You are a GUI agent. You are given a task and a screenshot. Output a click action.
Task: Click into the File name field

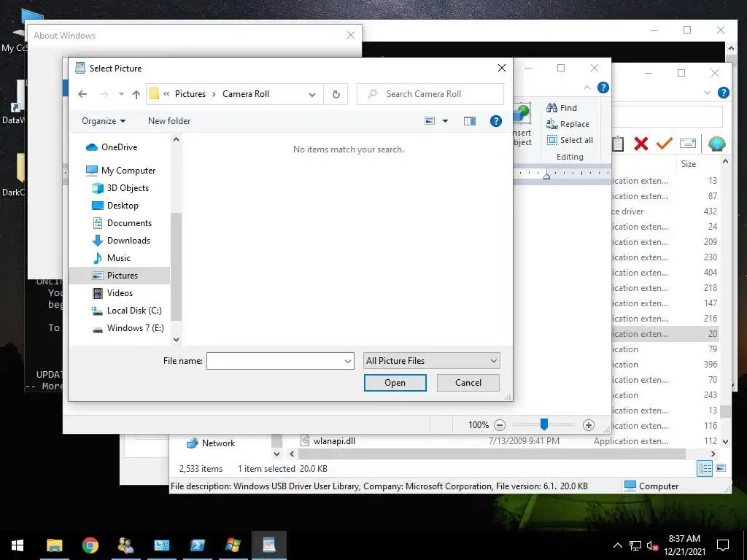coord(275,361)
